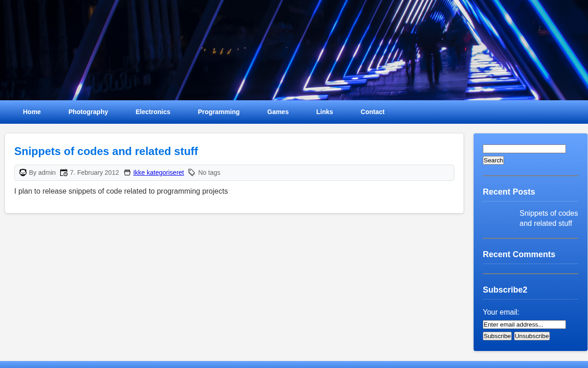Open the Ikke kategoriseret category link

coord(158,172)
